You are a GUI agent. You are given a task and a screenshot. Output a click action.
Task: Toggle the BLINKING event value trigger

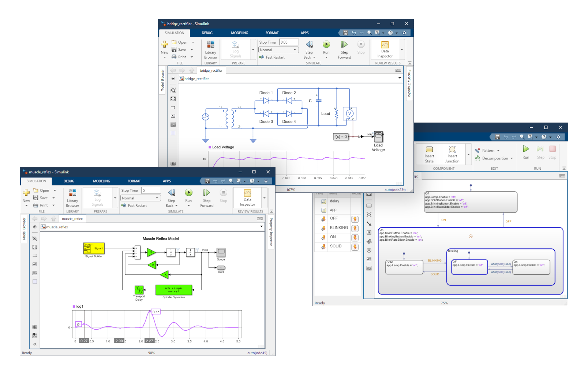(355, 228)
